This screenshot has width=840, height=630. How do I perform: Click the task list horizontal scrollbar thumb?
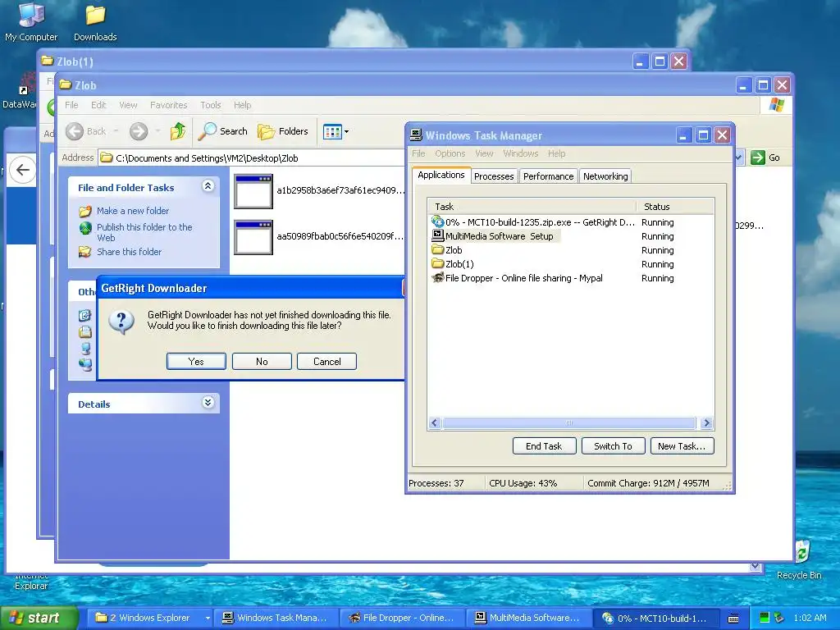569,423
